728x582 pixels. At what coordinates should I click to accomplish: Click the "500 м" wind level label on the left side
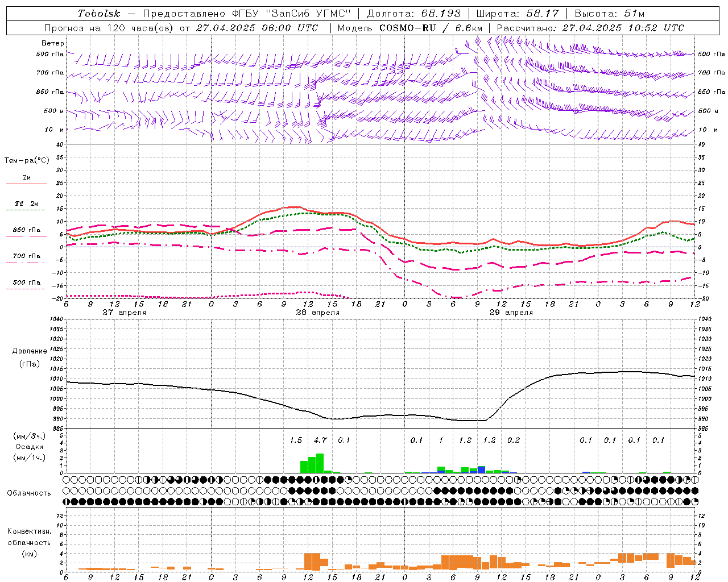click(54, 111)
